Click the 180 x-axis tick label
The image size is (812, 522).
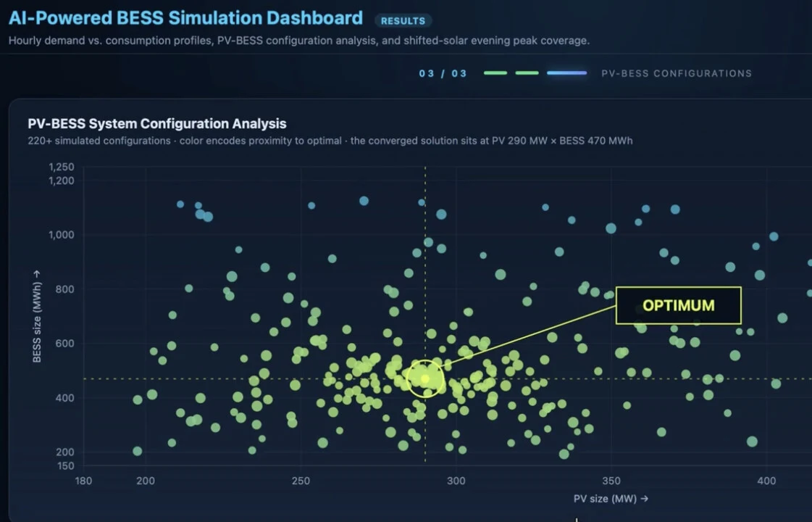[x=83, y=481]
